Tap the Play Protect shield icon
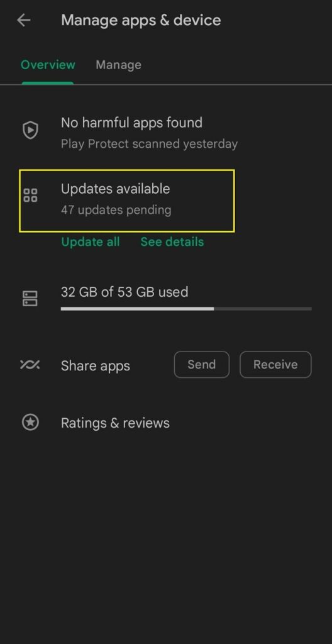 coord(30,131)
